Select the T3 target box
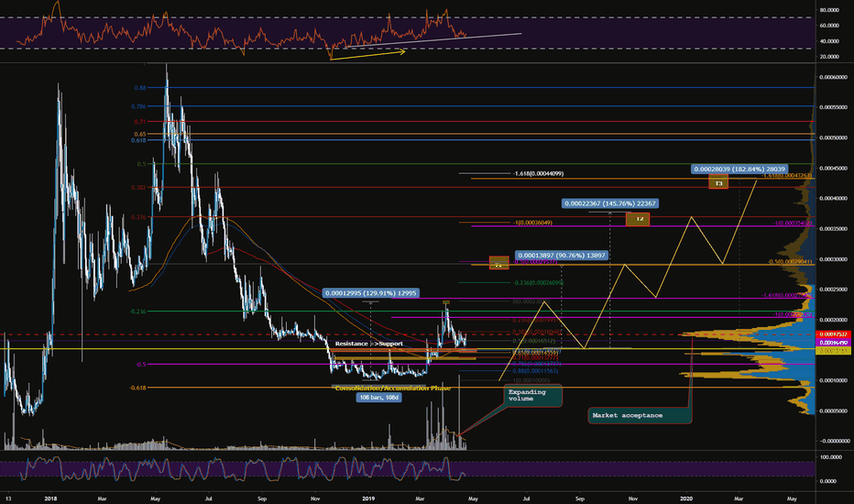 pyautogui.click(x=718, y=183)
